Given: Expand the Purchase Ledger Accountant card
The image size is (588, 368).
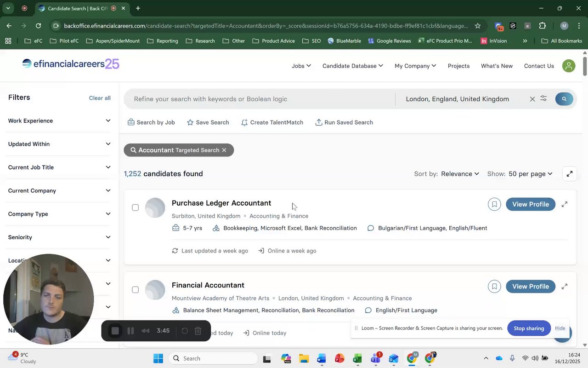Looking at the screenshot, I should [x=565, y=204].
